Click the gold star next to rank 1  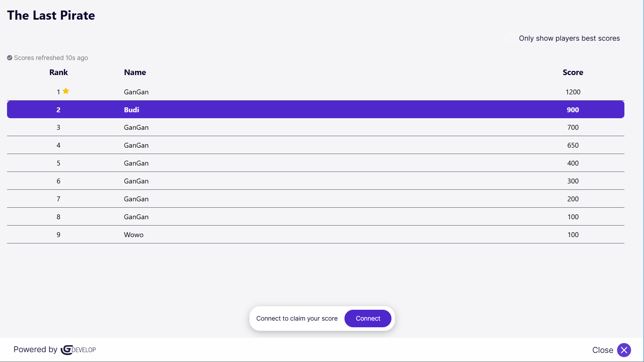tap(66, 91)
